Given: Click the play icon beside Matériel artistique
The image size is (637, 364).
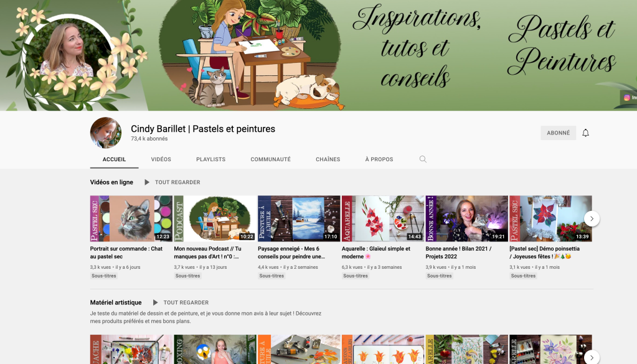Looking at the screenshot, I should (x=155, y=302).
